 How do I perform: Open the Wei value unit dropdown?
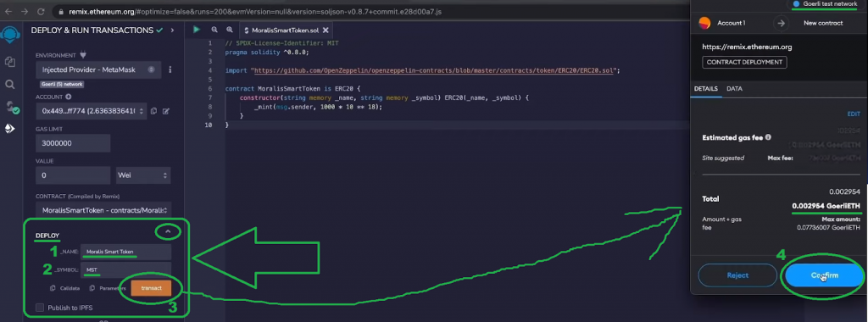[143, 175]
